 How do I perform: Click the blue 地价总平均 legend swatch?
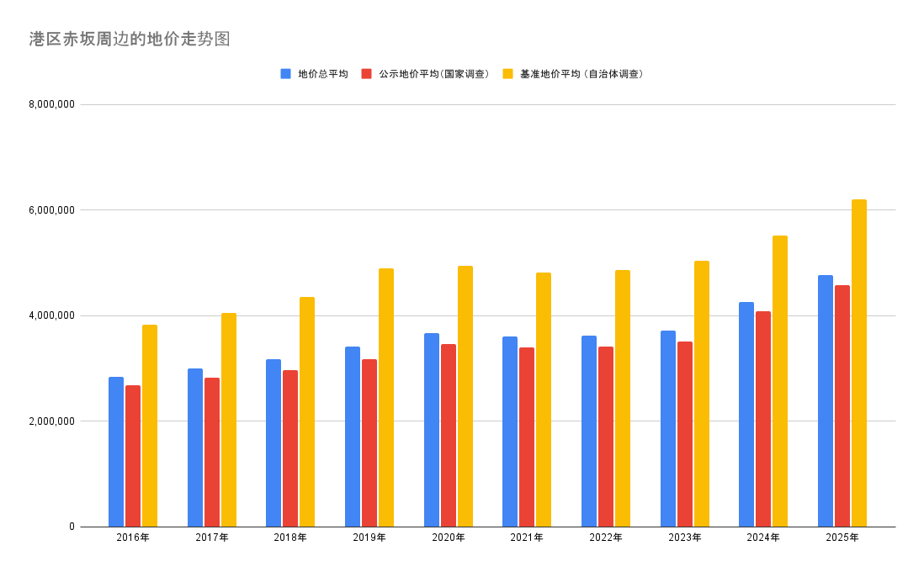[x=285, y=74]
